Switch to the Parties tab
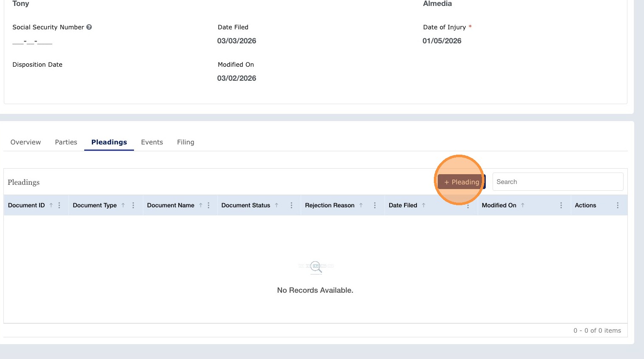The height and width of the screenshot is (359, 644). (x=66, y=142)
